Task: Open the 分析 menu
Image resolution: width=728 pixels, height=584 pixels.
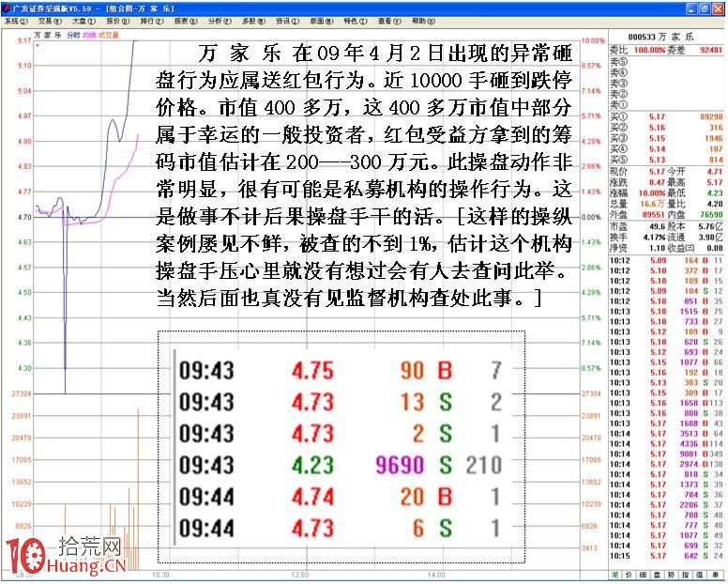Action: [x=220, y=22]
